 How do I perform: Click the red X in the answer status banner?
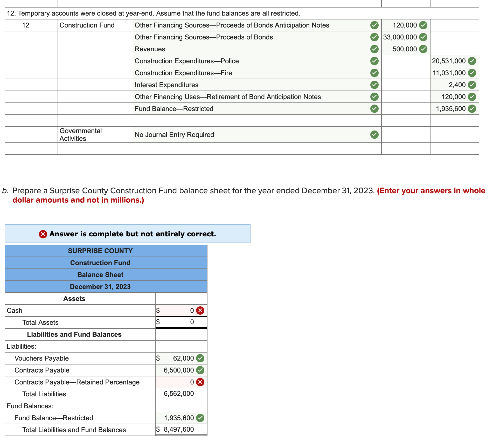click(x=42, y=234)
